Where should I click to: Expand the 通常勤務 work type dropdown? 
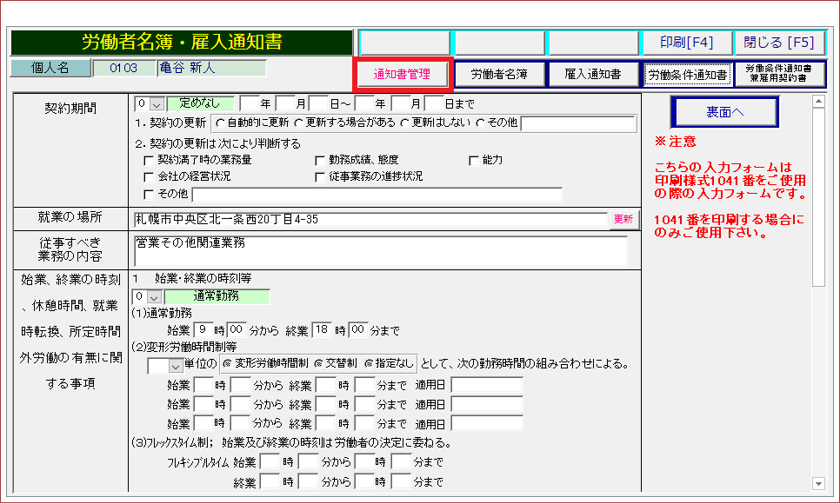point(156,297)
